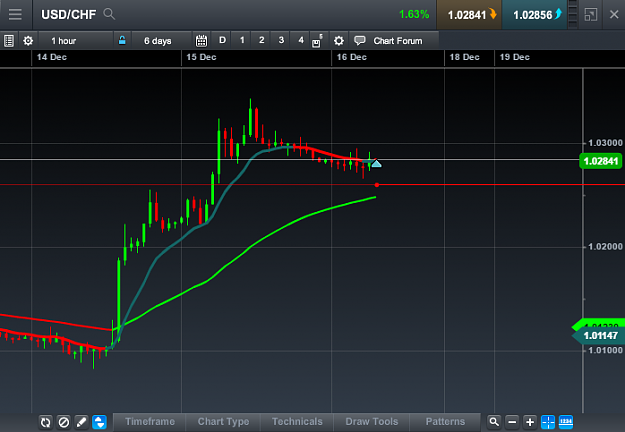This screenshot has height=432, width=625.
Task: Open the Chart Type tab
Action: [x=223, y=422]
